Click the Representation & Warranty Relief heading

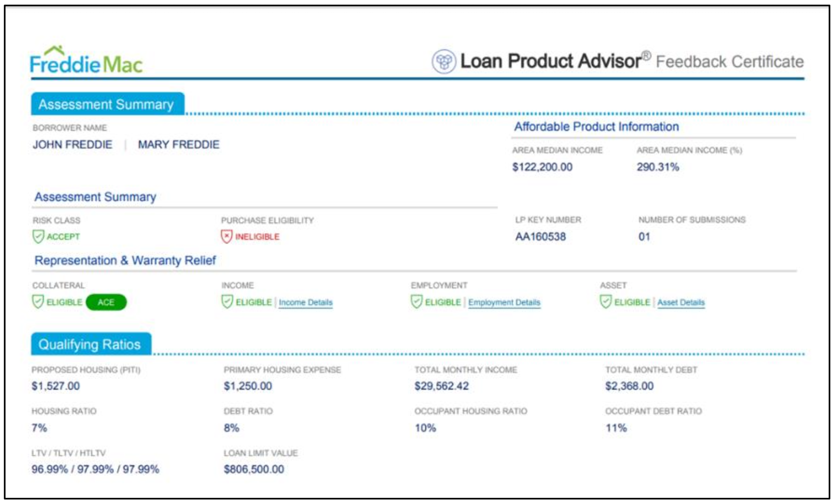(x=125, y=261)
